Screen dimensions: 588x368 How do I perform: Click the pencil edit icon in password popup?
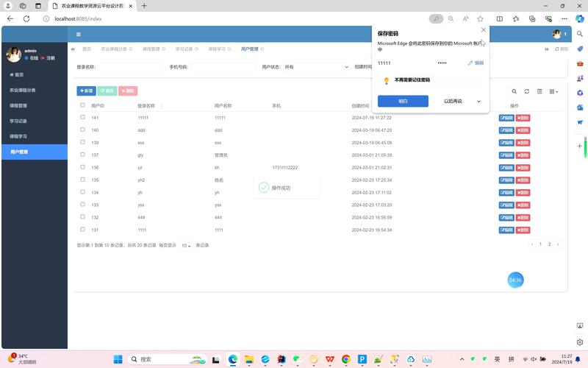coord(470,63)
